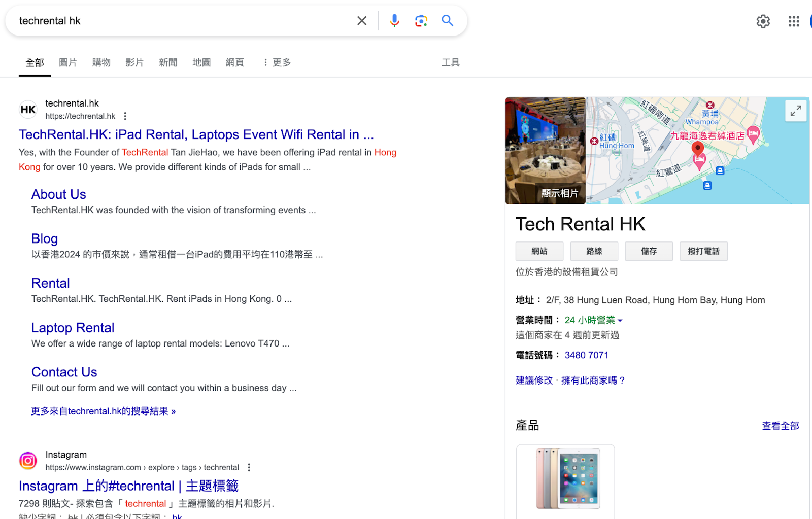
Task: Clear the search box with X icon
Action: pos(362,21)
